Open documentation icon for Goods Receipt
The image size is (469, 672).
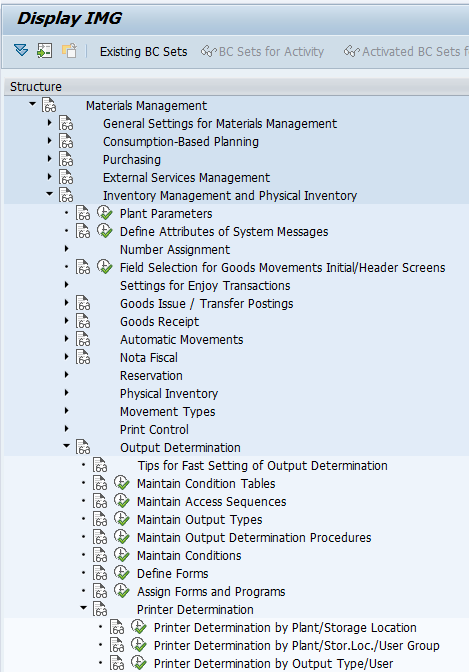(83, 321)
